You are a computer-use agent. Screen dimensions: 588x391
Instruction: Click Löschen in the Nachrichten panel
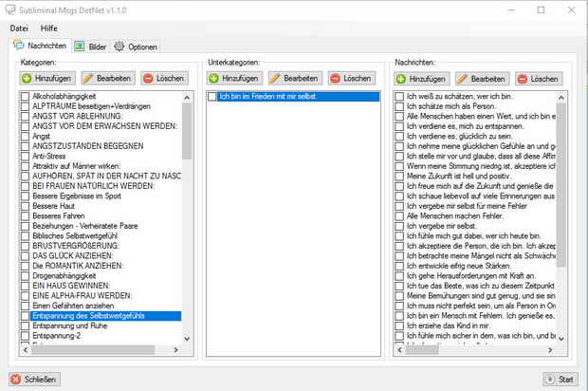[x=539, y=79]
